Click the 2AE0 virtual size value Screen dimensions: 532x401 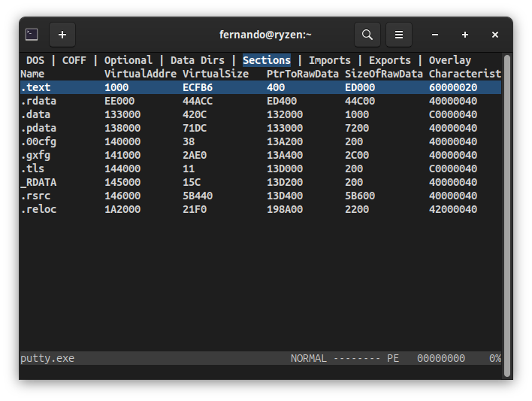pos(195,155)
